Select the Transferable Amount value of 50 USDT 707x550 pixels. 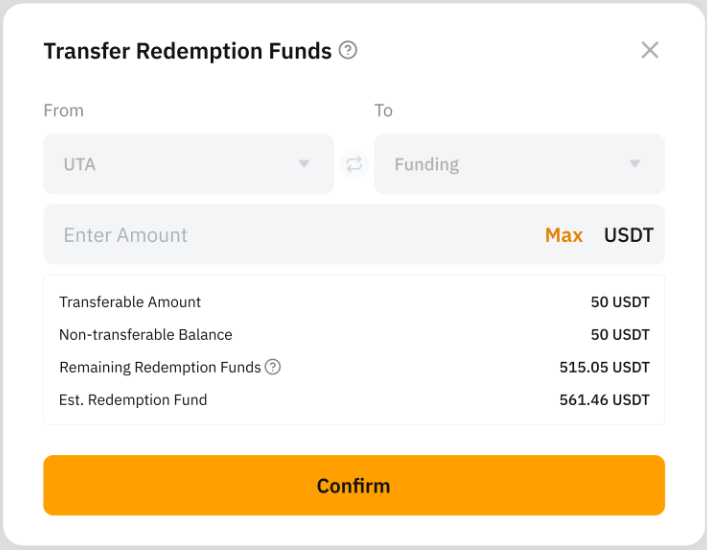point(620,302)
